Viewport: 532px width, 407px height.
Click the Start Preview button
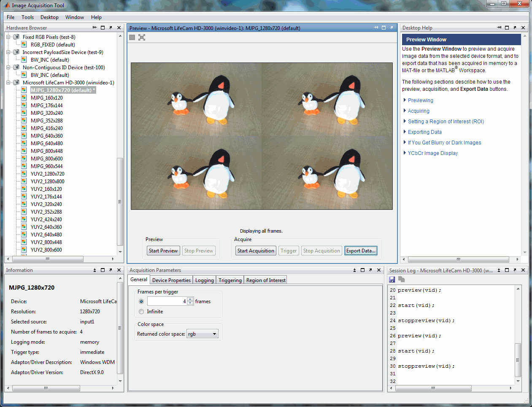coord(163,251)
